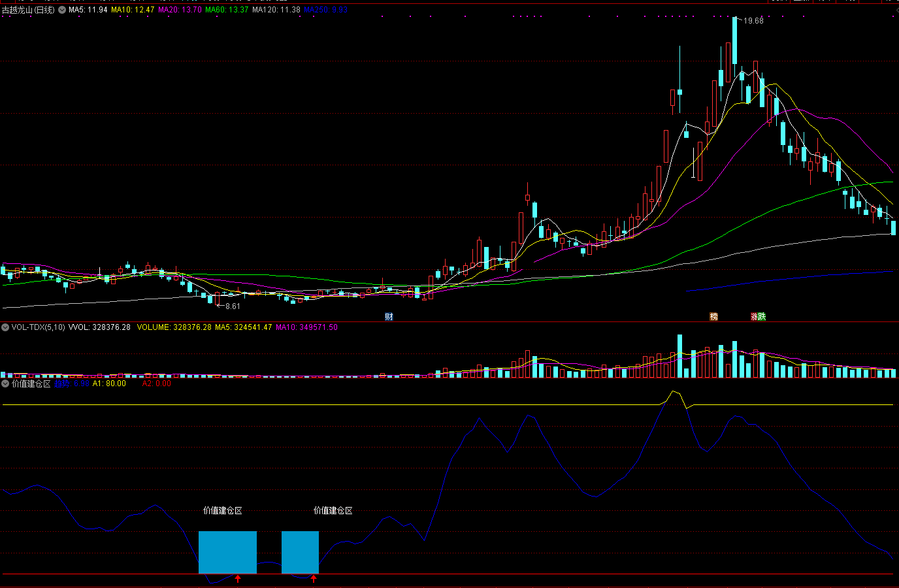Click the MA5: 11.94 label
Image resolution: width=899 pixels, height=588 pixels.
88,10
